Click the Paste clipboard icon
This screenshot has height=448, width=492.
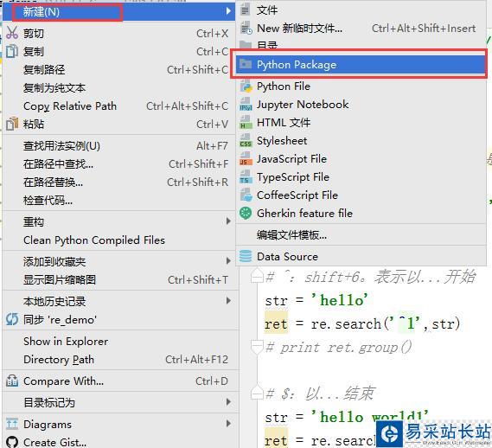12,124
